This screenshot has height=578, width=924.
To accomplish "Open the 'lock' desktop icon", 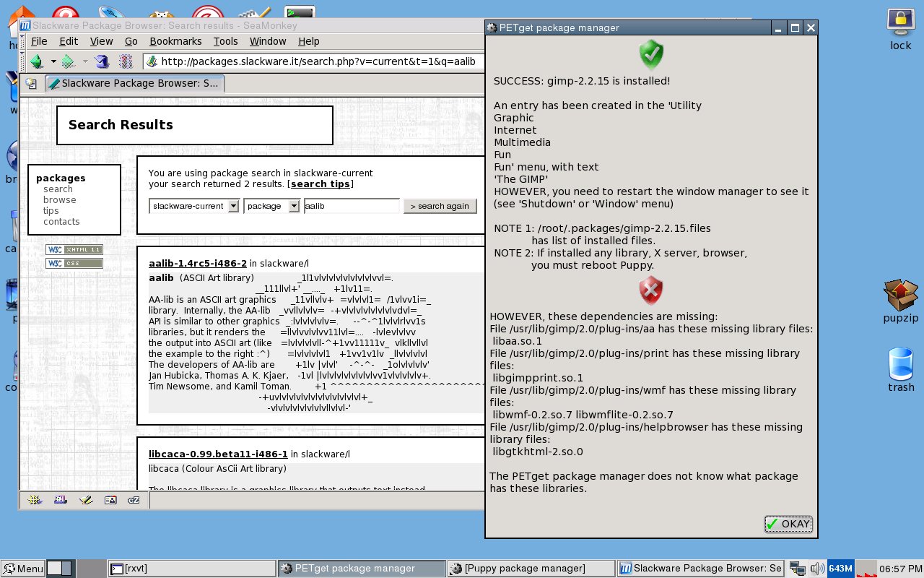I will [x=900, y=30].
